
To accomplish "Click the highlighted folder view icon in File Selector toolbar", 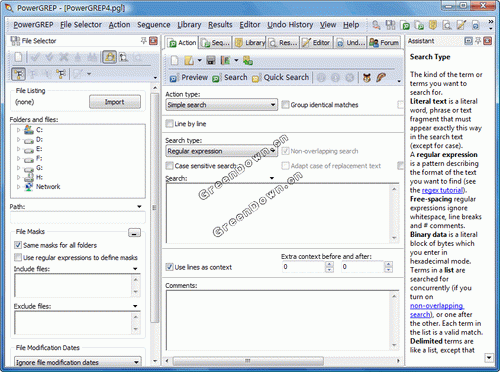I will click(109, 57).
